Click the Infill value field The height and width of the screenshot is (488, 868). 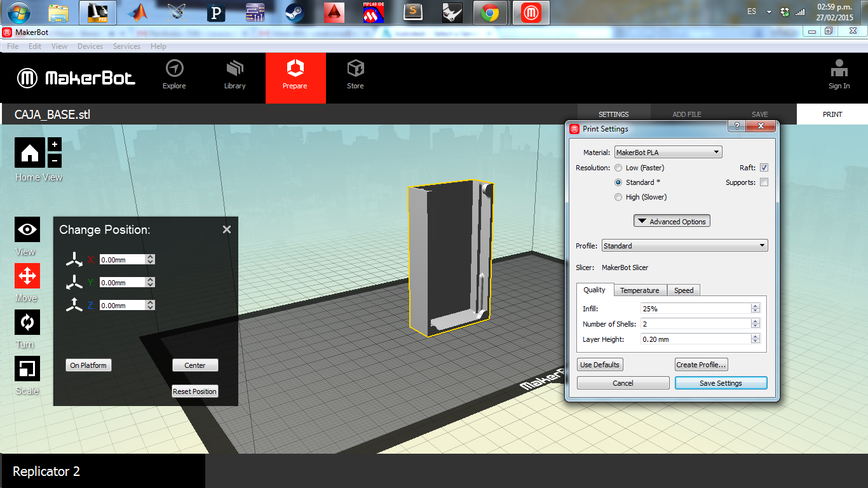696,308
